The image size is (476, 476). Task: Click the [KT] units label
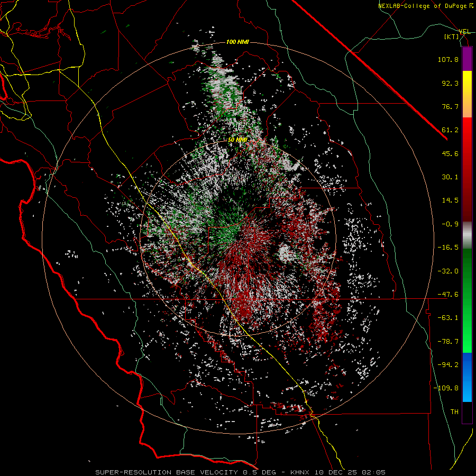[x=452, y=36]
